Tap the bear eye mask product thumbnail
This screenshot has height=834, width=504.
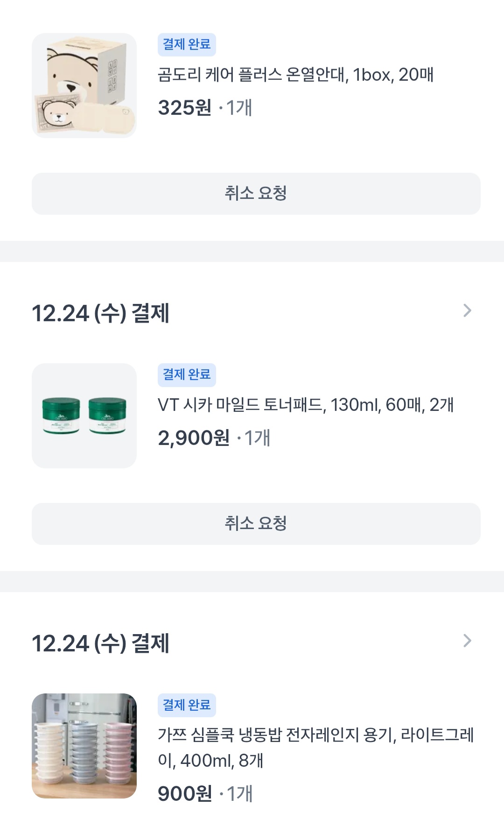click(84, 85)
